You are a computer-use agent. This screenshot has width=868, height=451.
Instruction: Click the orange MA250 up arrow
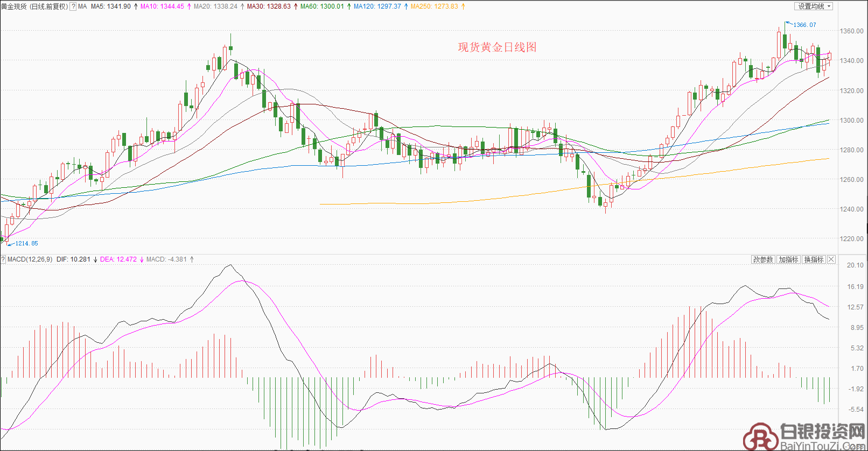point(463,6)
